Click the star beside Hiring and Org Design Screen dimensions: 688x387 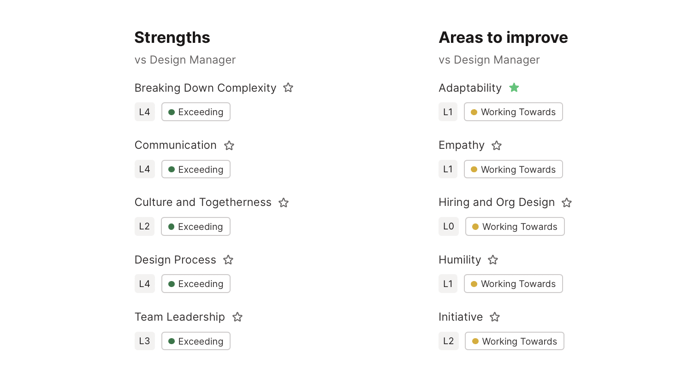click(566, 202)
